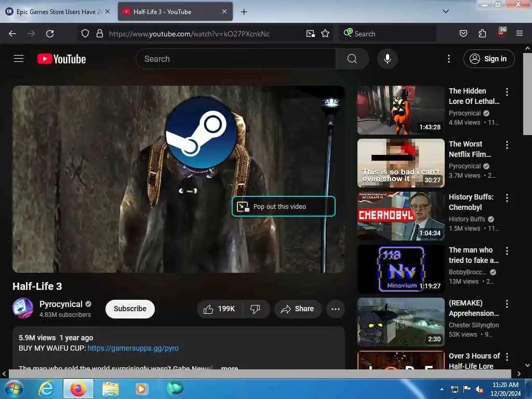Click the Half-Life 3 video player
Image resolution: width=532 pixels, height=399 pixels.
click(179, 179)
